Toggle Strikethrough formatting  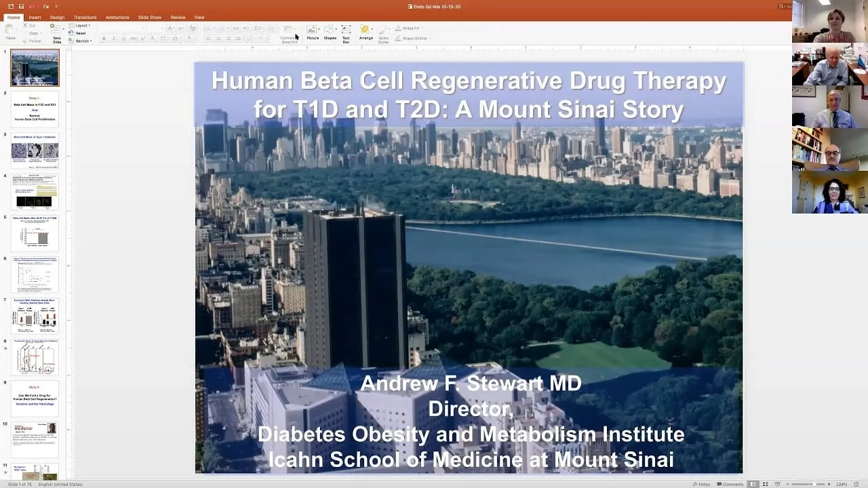tap(133, 39)
